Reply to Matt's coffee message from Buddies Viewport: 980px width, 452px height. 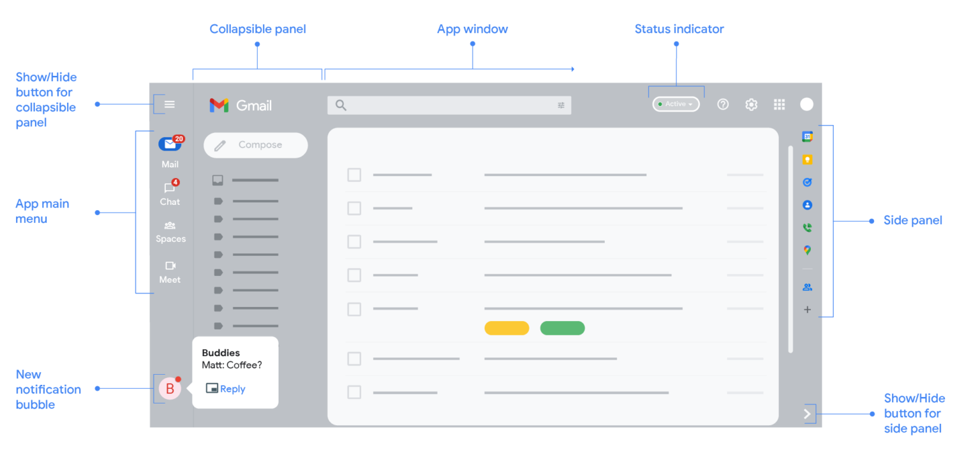(x=226, y=388)
